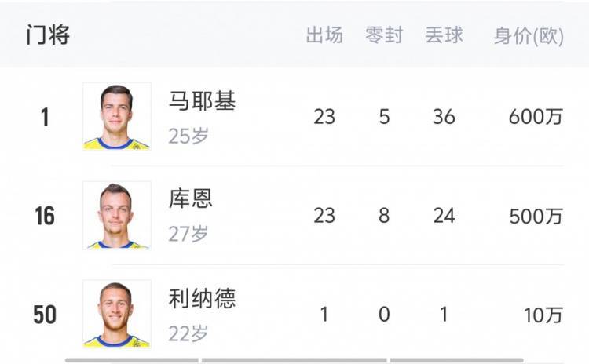Open player profile link 马耶基
Viewport: 589px width, 364px height.
pos(202,101)
